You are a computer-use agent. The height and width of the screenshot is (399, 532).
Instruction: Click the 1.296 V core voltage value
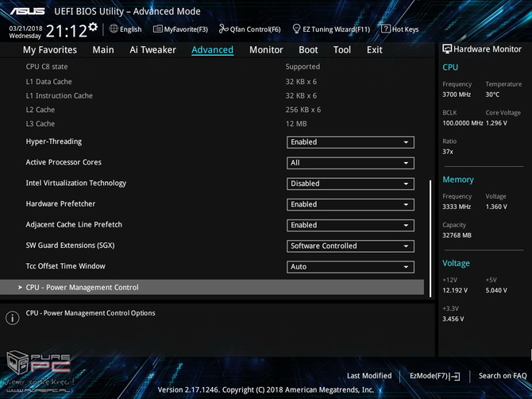[496, 123]
